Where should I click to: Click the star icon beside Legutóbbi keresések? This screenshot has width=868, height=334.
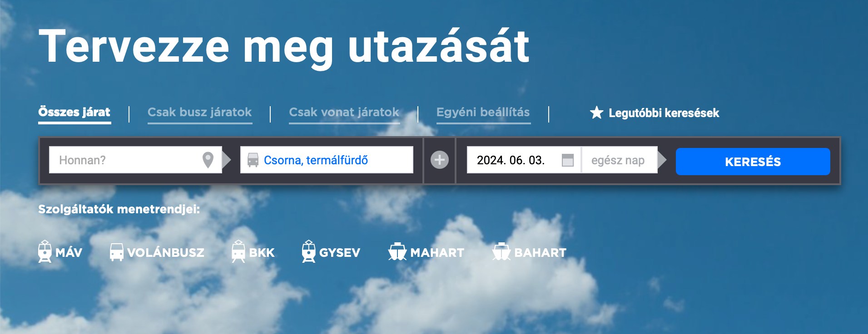(x=596, y=113)
